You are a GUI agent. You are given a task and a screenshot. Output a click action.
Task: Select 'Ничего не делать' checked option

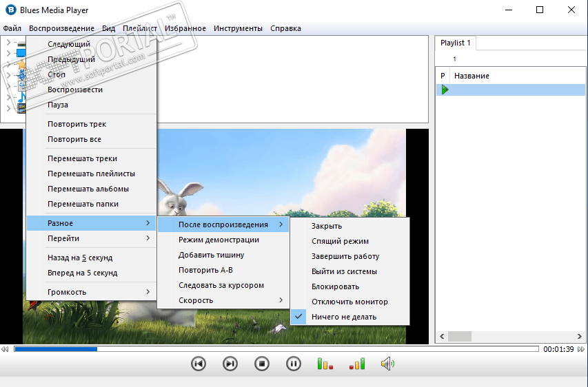[x=350, y=317]
